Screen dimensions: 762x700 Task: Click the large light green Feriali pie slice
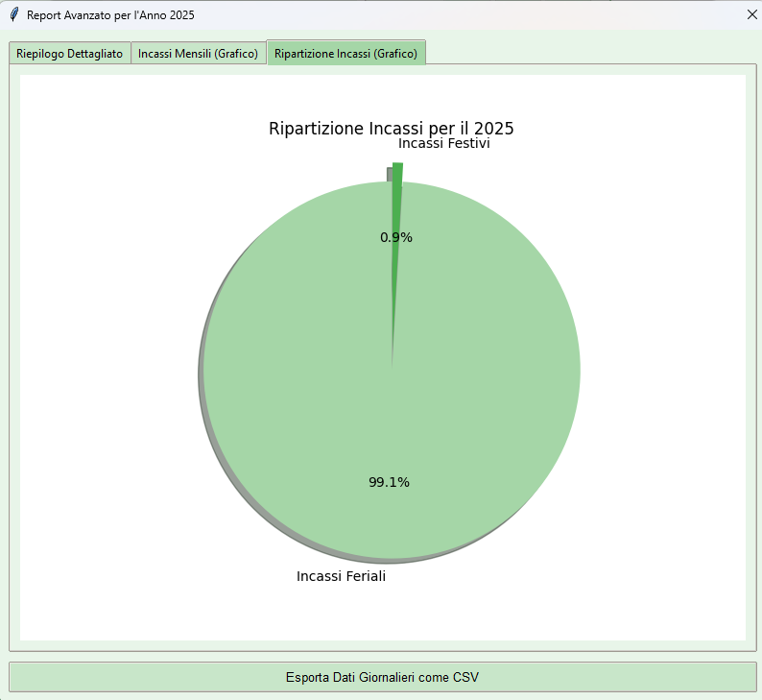[461, 384]
